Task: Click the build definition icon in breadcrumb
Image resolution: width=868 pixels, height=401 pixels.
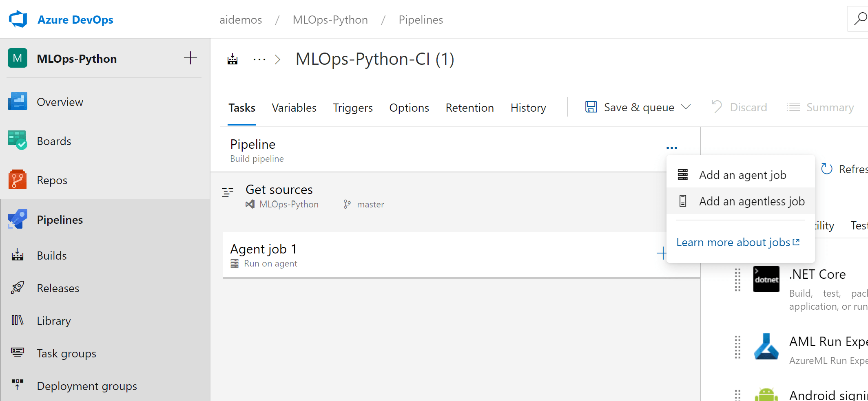Action: pyautogui.click(x=232, y=59)
